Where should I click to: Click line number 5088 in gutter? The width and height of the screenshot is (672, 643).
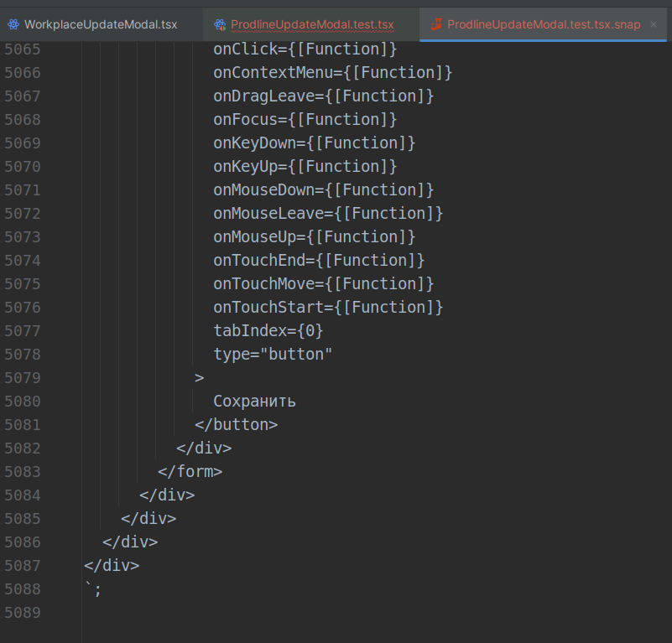tap(23, 589)
